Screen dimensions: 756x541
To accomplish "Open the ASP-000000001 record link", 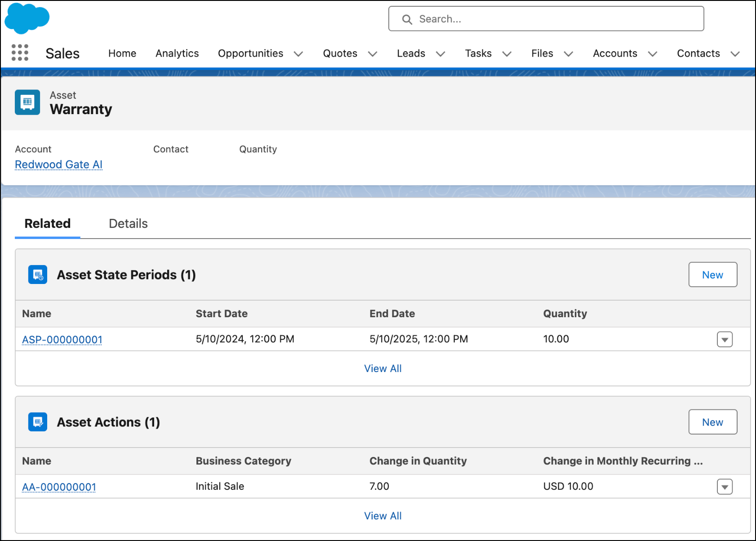I will click(x=62, y=340).
